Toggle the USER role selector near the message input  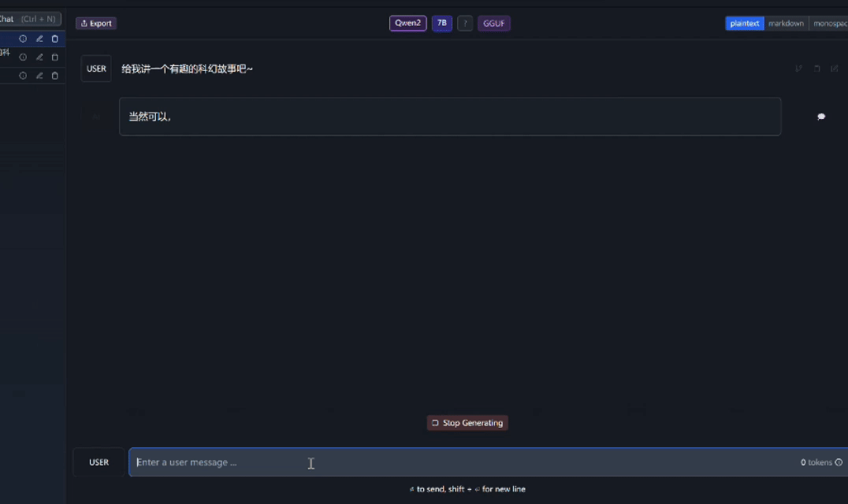(x=99, y=462)
